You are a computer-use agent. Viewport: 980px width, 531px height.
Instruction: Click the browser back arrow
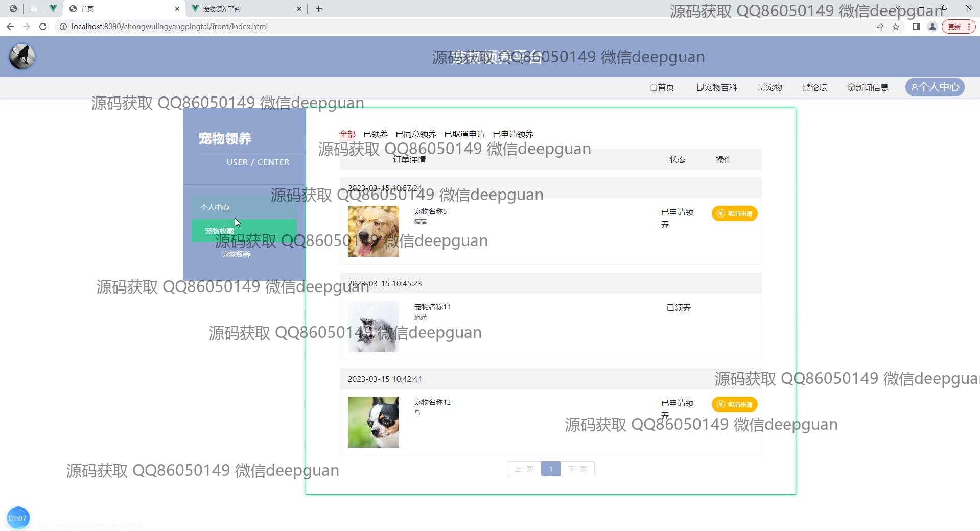coord(10,27)
